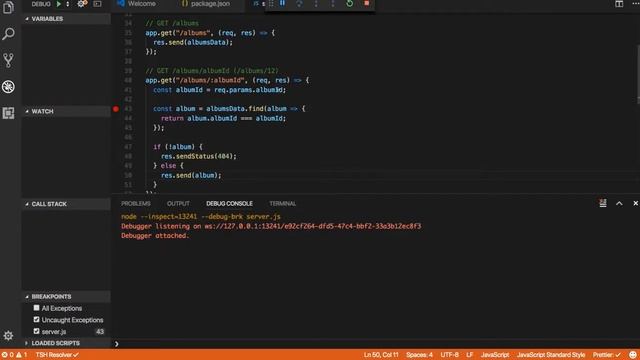The height and width of the screenshot is (360, 640).
Task: Open the OUTPUT panel tab
Action: tap(178, 203)
